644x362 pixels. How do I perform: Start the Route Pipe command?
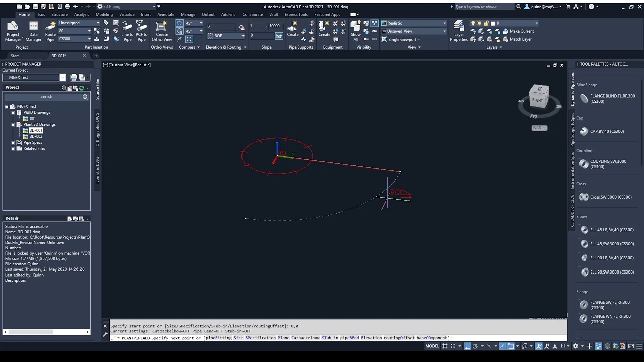(50, 31)
